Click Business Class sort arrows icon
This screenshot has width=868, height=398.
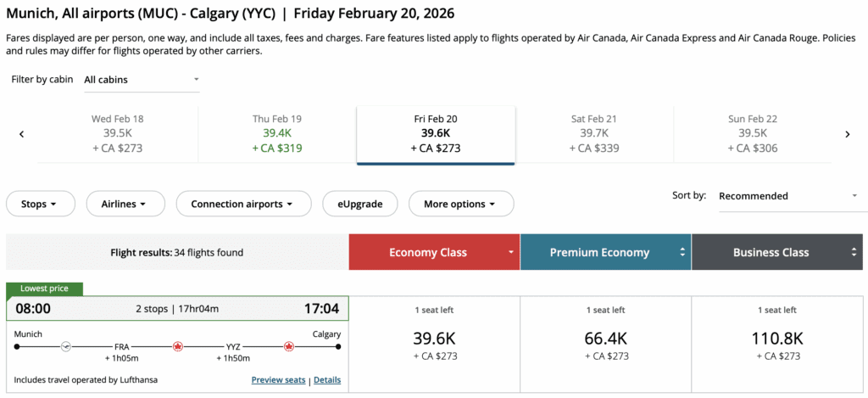click(x=853, y=252)
